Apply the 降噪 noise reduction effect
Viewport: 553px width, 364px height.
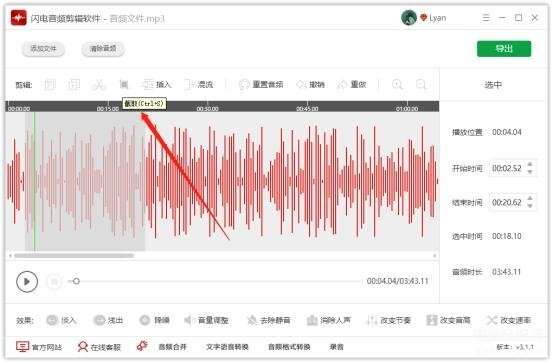coord(154,320)
